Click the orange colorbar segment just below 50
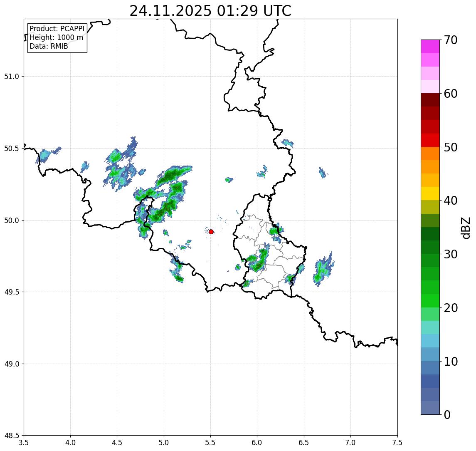476x451 pixels. coord(430,154)
